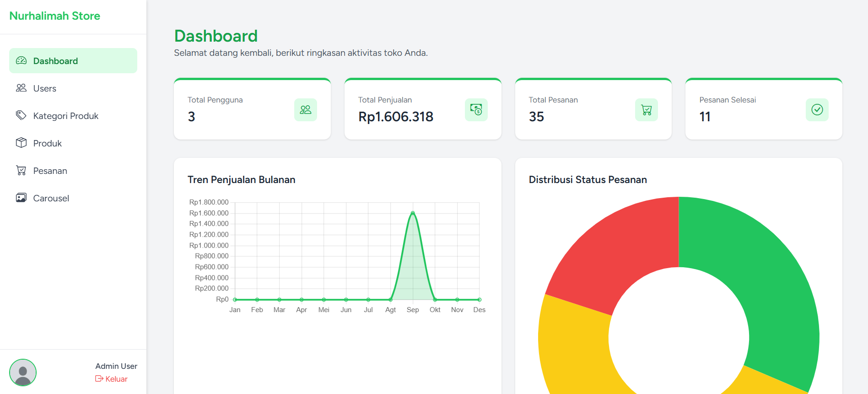The height and width of the screenshot is (394, 868).
Task: Open the Kategori Produk page
Action: coord(66,116)
